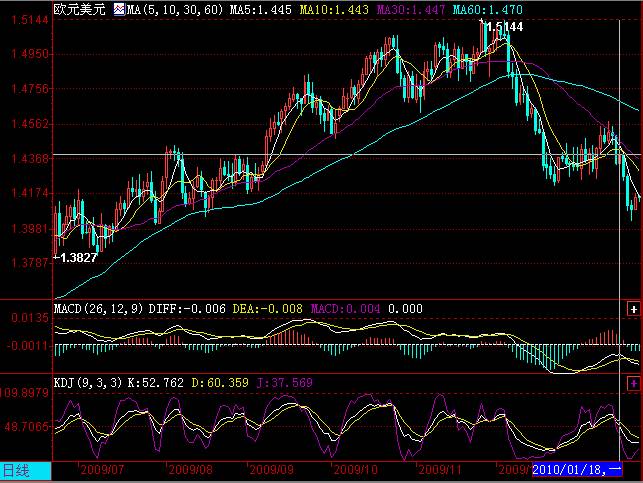643x483 pixels.
Task: Click the MA indicator icon beside 欧元美元
Action: 119,9
